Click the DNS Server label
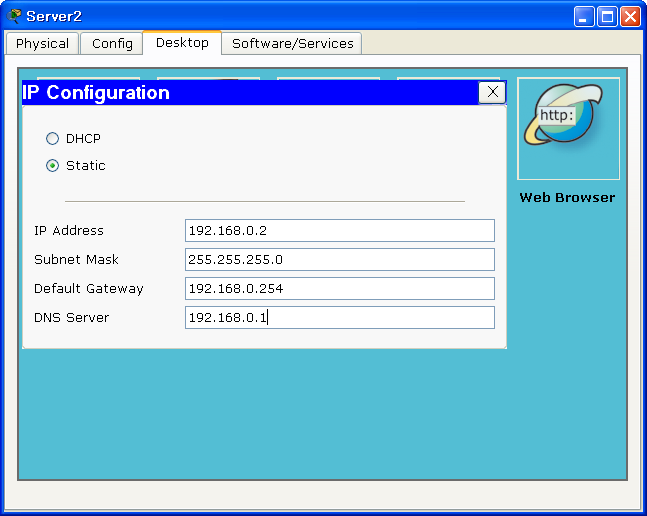Screen dimensions: 647x516 click(71, 318)
